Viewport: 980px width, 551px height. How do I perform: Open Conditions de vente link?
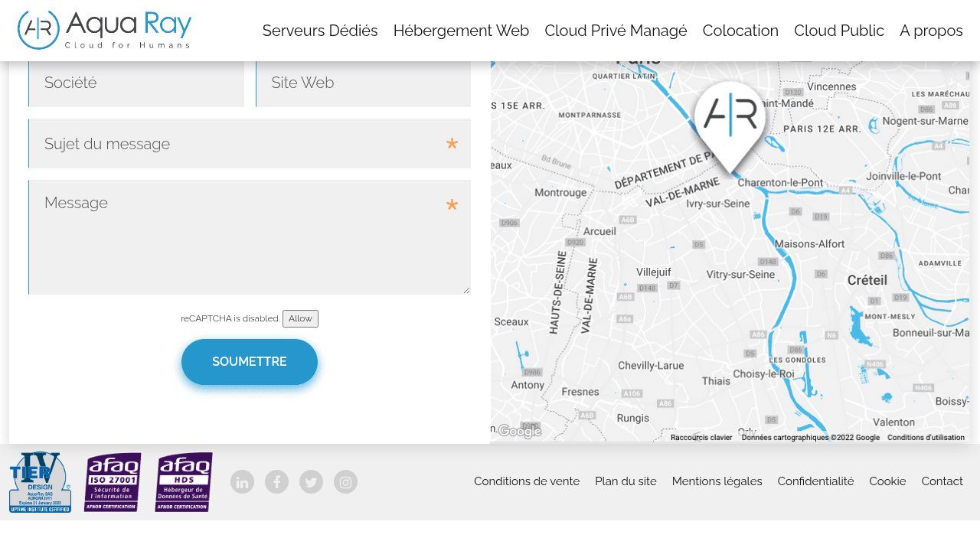(527, 481)
